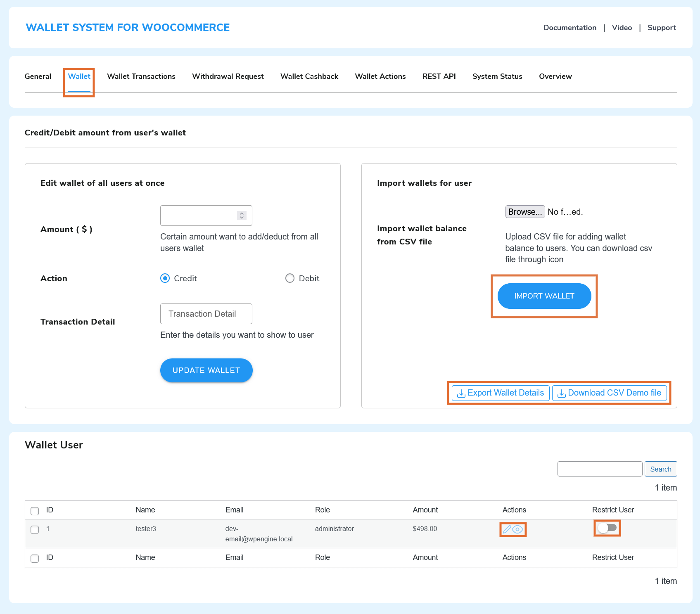
Task: Click the wallet user search box
Action: 600,469
